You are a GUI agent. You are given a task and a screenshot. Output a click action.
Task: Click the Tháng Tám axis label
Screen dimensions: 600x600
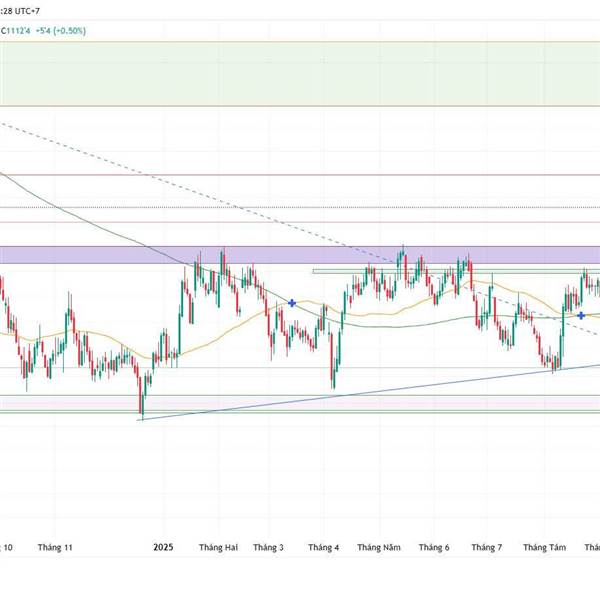545,548
